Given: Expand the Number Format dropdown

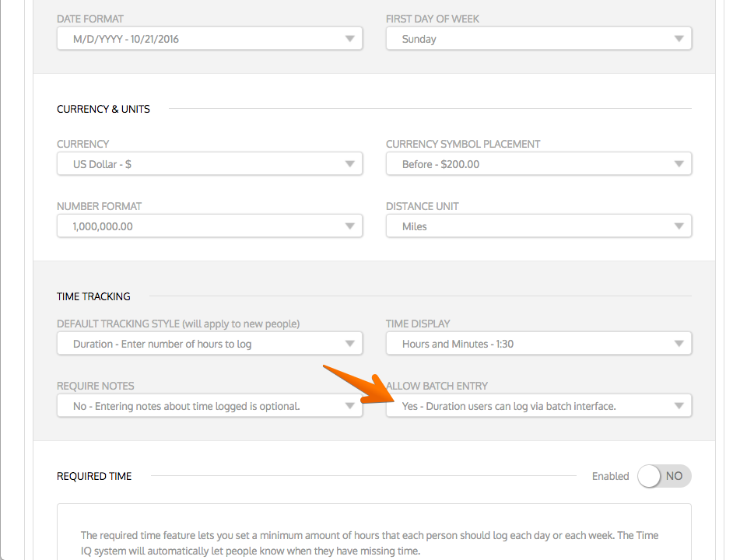Looking at the screenshot, I should tap(209, 226).
